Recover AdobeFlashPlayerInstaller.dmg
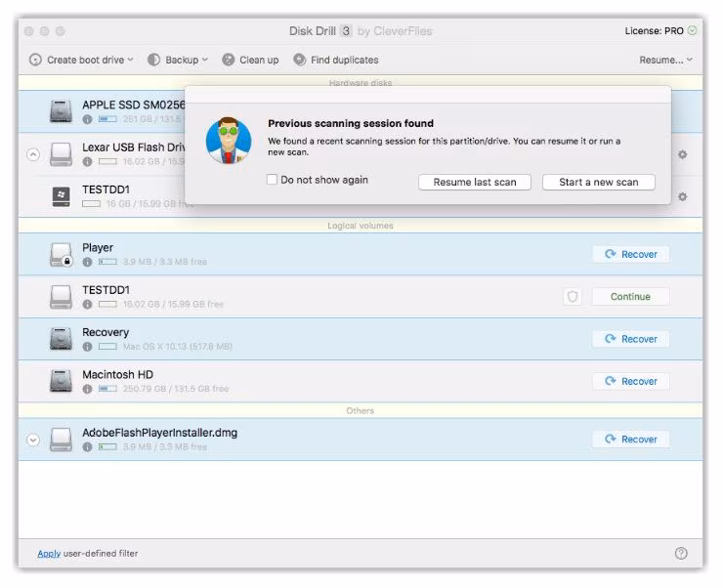723x588 pixels. [631, 440]
